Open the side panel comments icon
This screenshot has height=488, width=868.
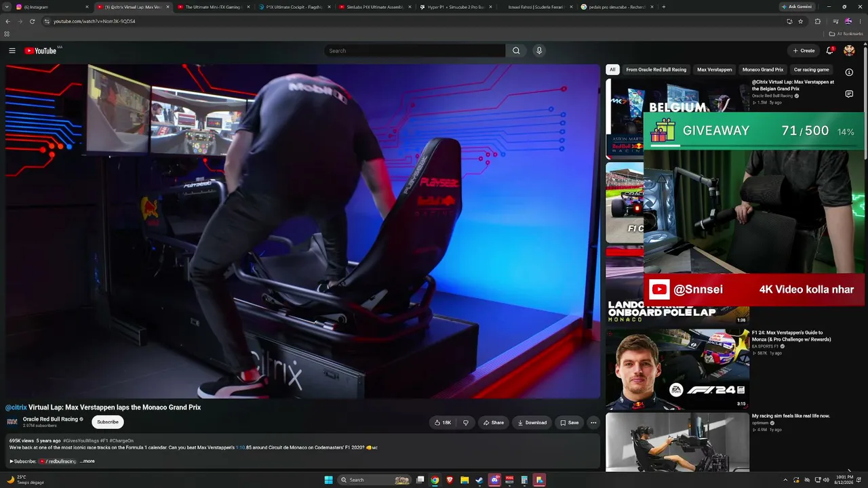[x=849, y=94]
